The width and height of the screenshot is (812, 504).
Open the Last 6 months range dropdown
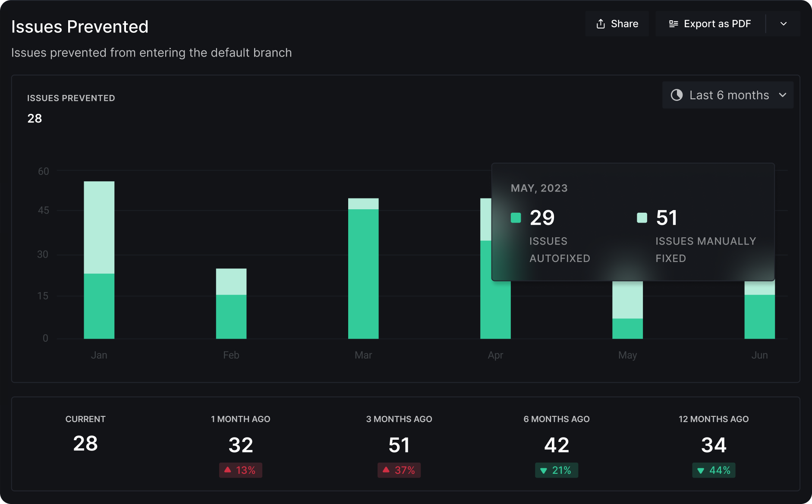(x=728, y=95)
